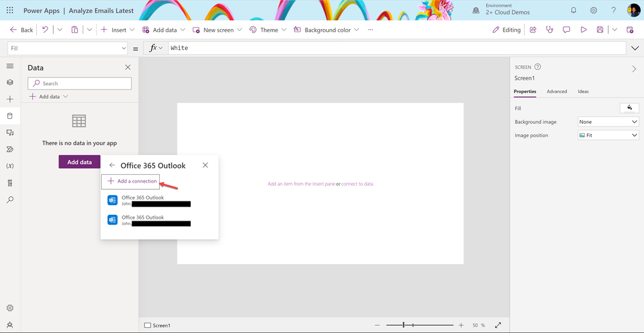Open help question mark in header
This screenshot has width=644, height=333.
pos(613,10)
